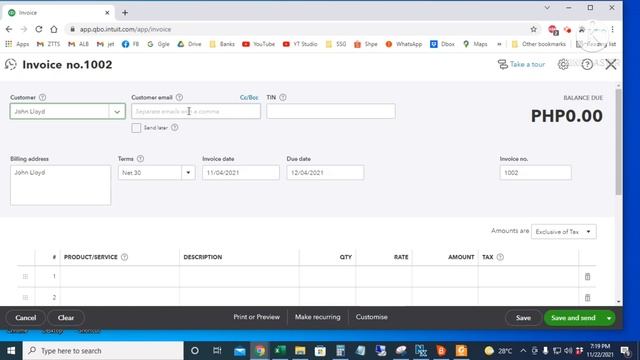Open the Windows Start menu
The image size is (640, 360).
[x=11, y=351]
